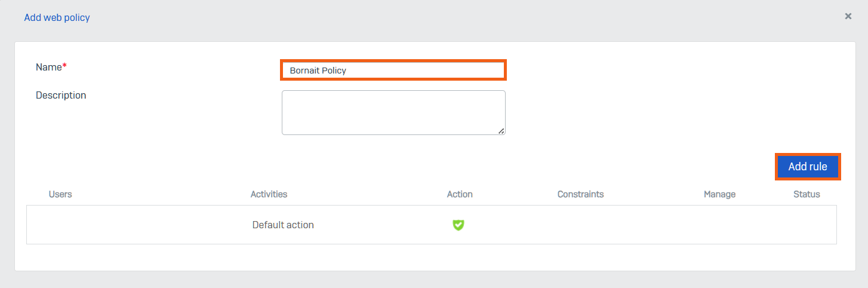
Task: Click the green shield Default action icon
Action: pos(458,225)
